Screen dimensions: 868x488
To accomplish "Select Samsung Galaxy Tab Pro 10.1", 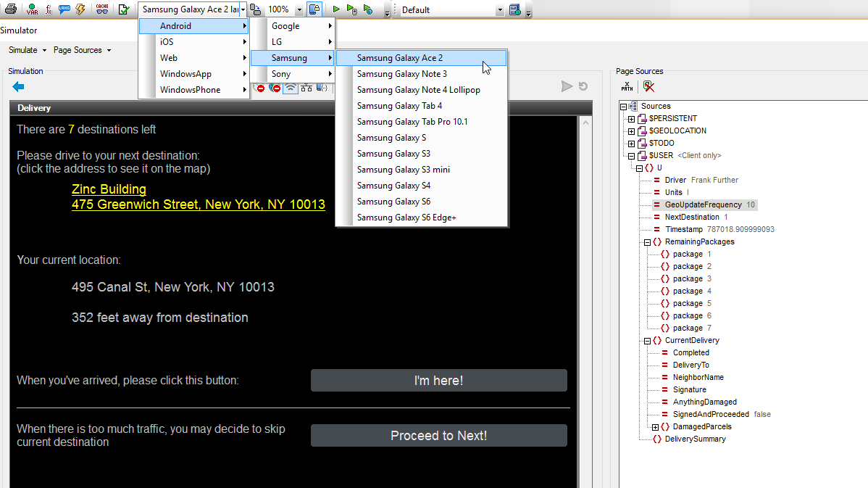I will point(422,122).
